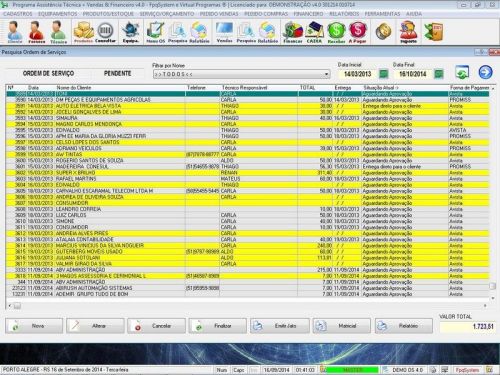Click the horizontal scrollbar thumb of grid
The image size is (500, 375).
pos(17,306)
